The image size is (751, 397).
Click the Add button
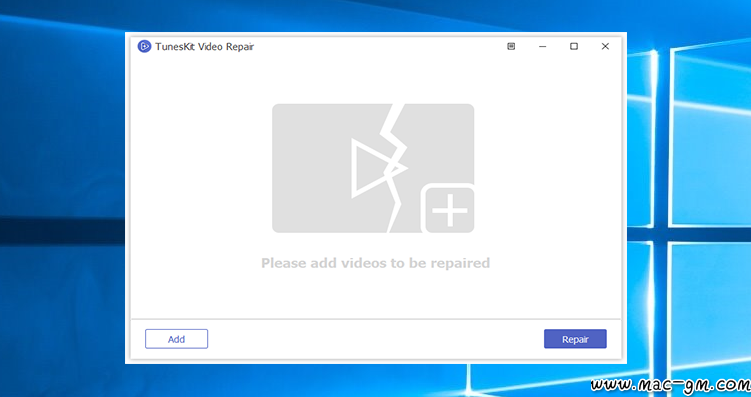(x=176, y=339)
